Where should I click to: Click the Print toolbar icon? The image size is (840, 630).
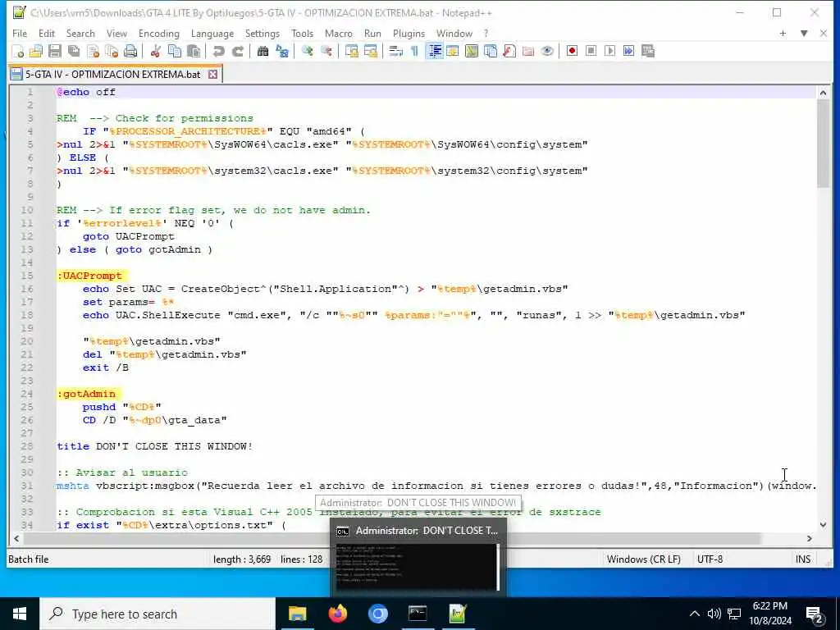click(130, 51)
